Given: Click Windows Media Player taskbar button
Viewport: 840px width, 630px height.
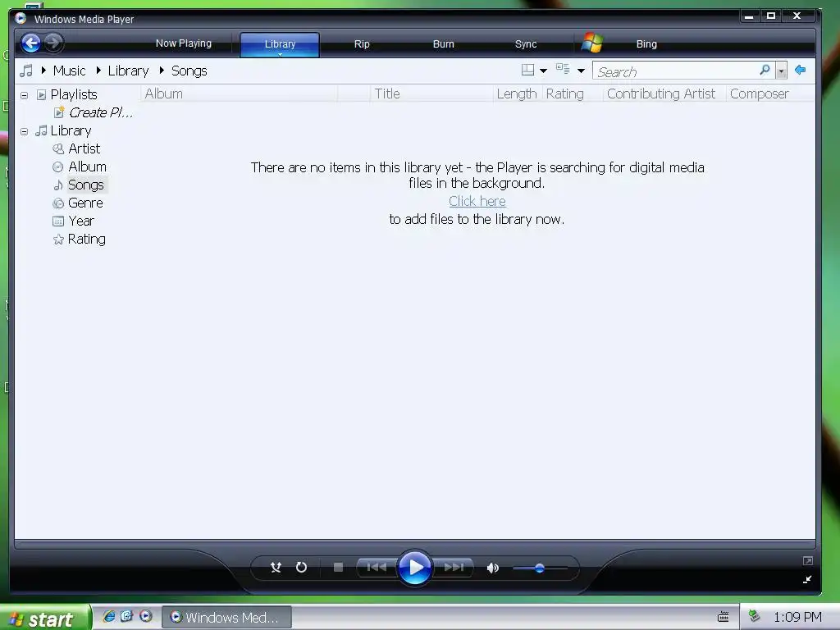Looking at the screenshot, I should pyautogui.click(x=227, y=617).
